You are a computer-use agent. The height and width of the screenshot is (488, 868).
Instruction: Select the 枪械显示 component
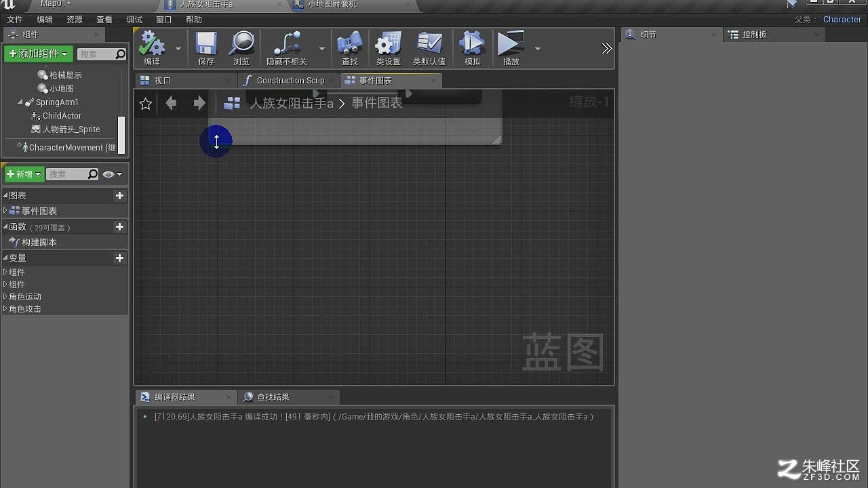[60, 75]
